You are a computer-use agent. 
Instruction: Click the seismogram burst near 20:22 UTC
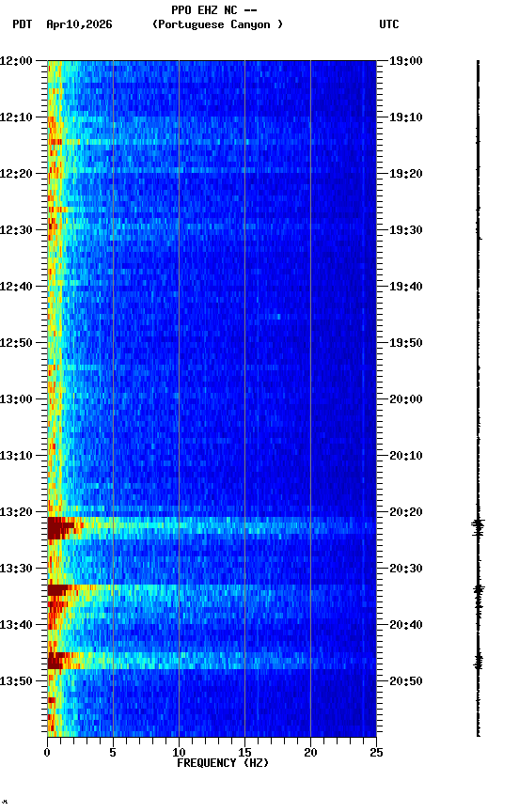tap(478, 525)
